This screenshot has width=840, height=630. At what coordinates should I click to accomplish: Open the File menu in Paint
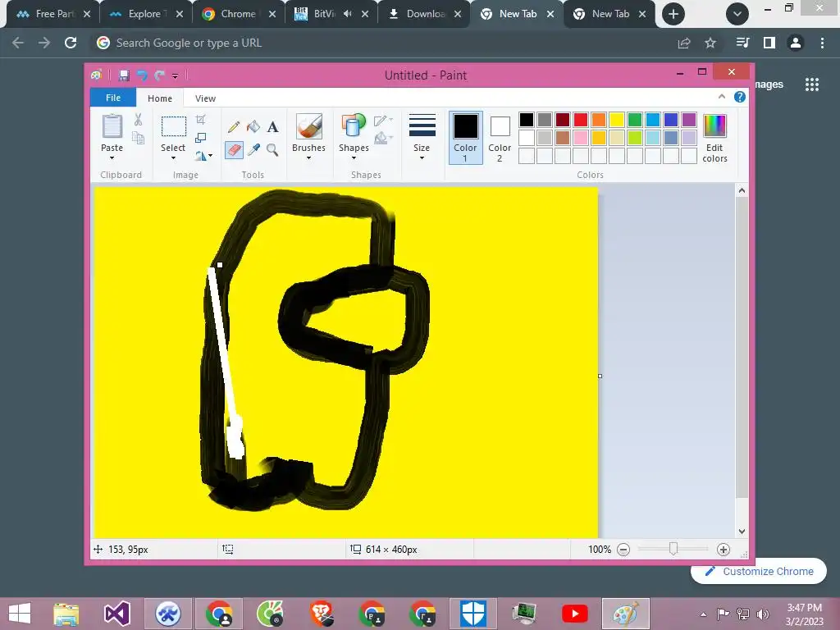click(113, 98)
